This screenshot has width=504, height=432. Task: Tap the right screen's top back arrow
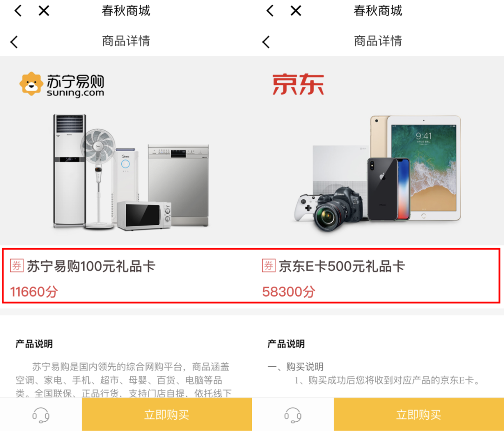click(x=270, y=11)
